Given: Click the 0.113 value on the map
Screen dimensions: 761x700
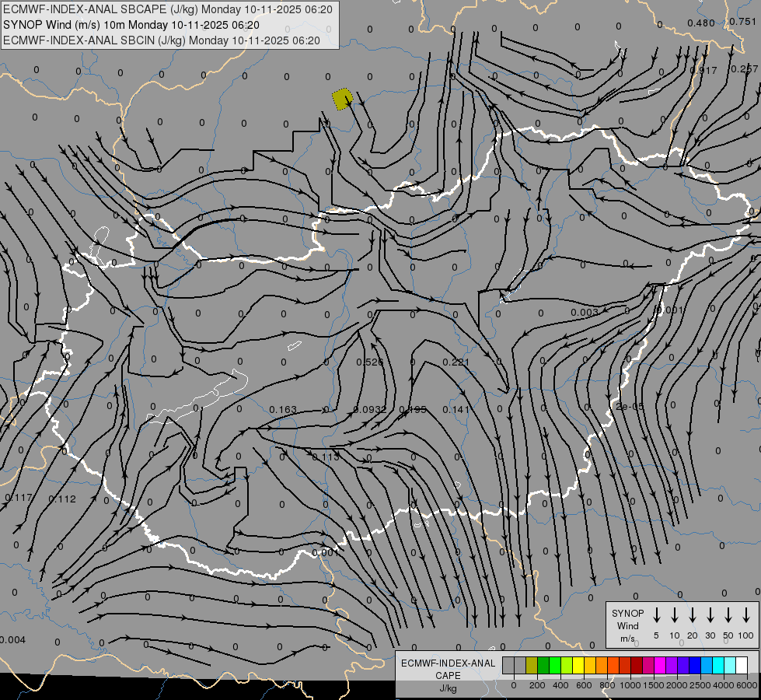Looking at the screenshot, I should pos(326,457).
